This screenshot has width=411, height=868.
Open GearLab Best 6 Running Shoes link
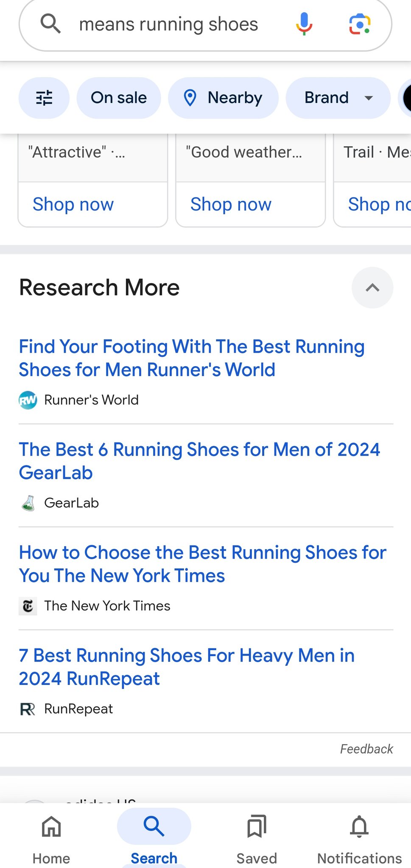pos(199,461)
